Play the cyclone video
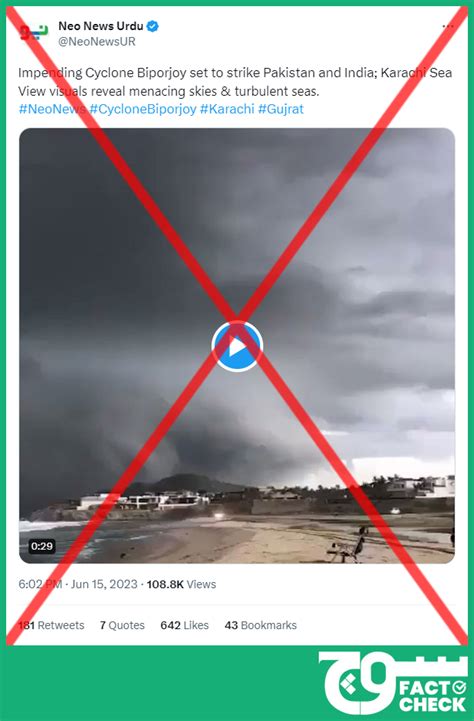Viewport: 474px width, 721px height. point(237,346)
